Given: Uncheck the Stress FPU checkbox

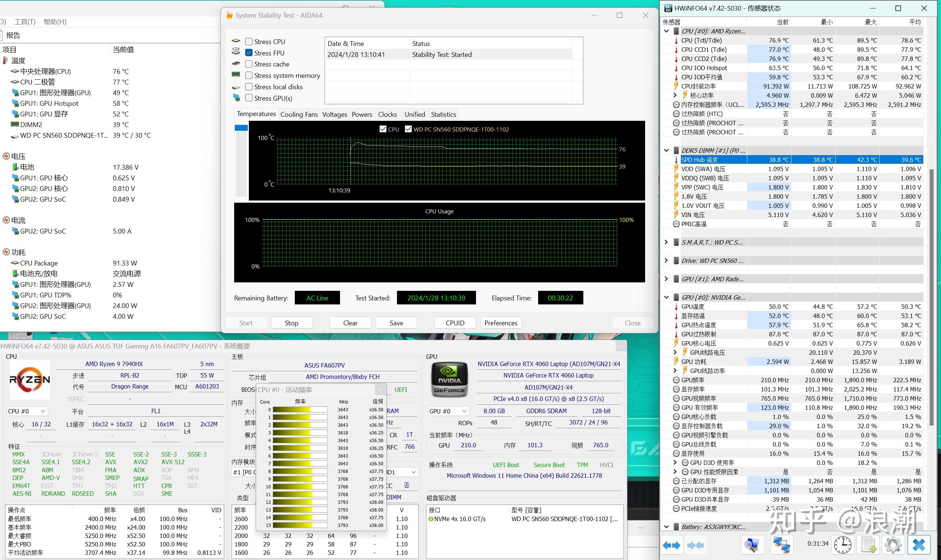Looking at the screenshot, I should (249, 53).
